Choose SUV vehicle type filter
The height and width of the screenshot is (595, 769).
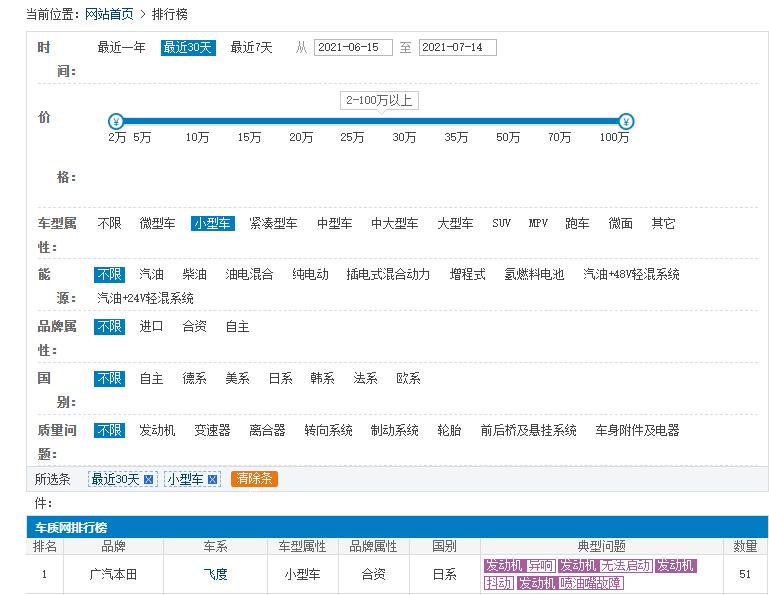(x=501, y=224)
